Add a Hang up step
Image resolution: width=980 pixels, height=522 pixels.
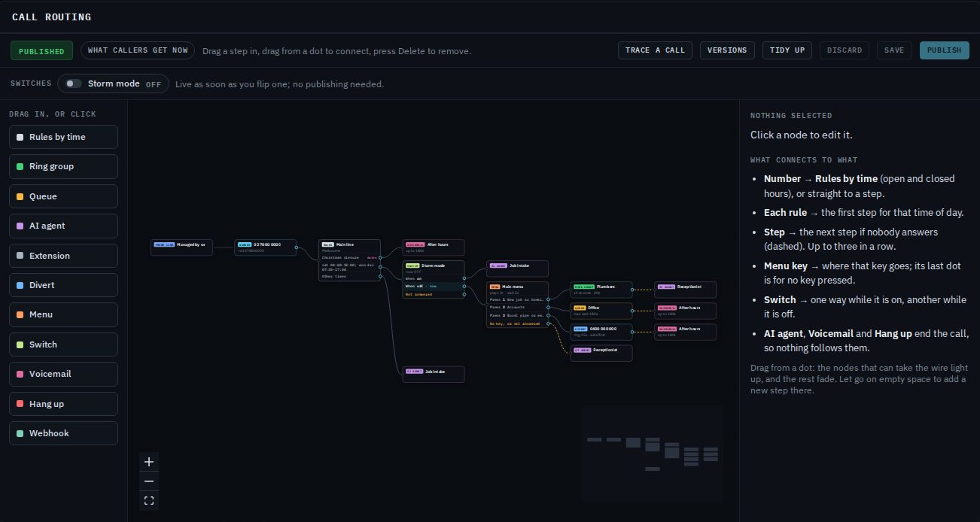(63, 404)
